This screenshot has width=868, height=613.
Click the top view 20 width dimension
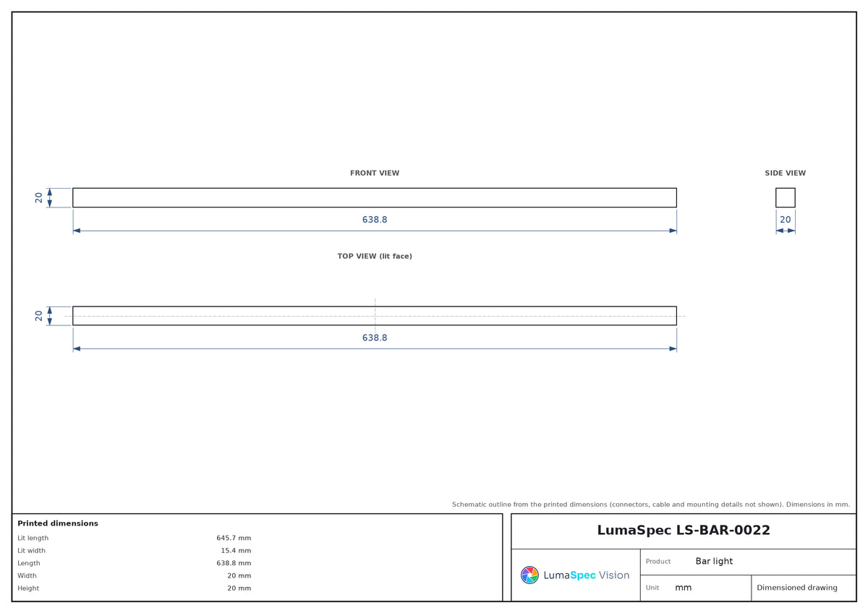(x=39, y=316)
